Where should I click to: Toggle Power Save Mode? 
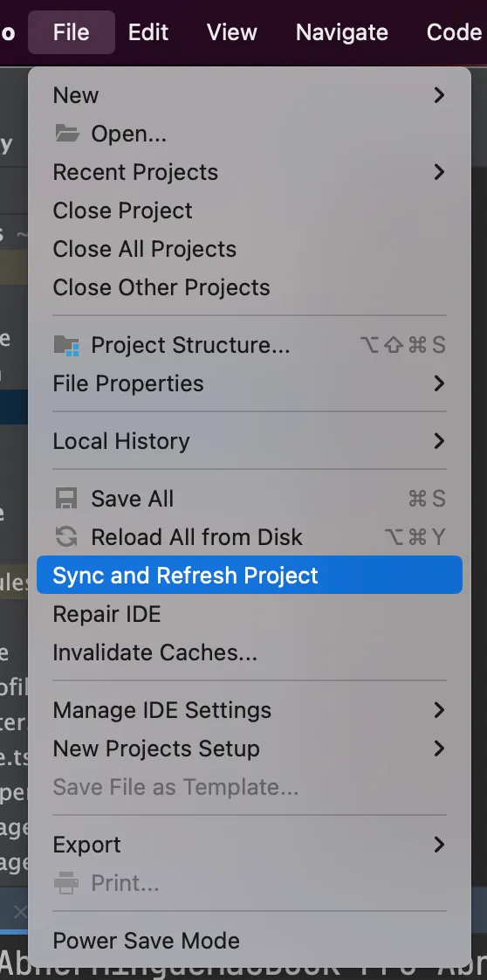point(250,941)
